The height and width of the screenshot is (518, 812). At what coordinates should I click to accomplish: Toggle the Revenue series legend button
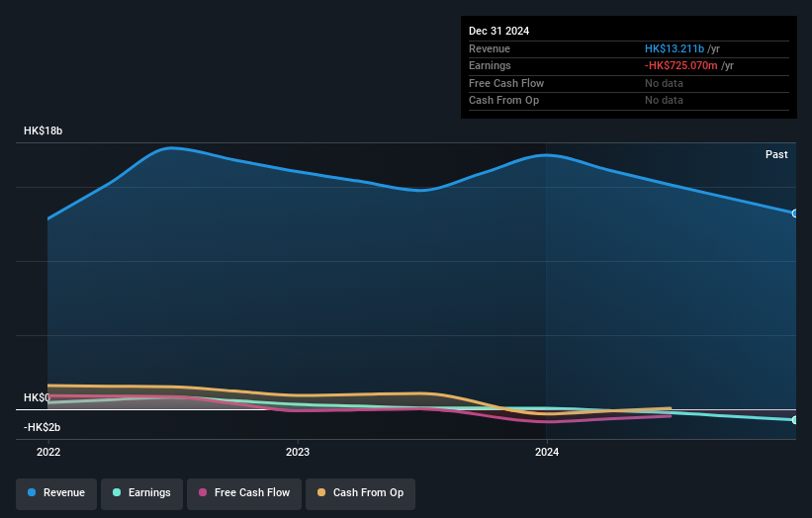click(56, 493)
